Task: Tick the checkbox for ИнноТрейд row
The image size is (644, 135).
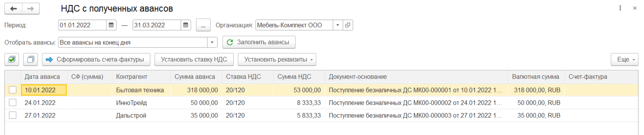Action: 13,103
